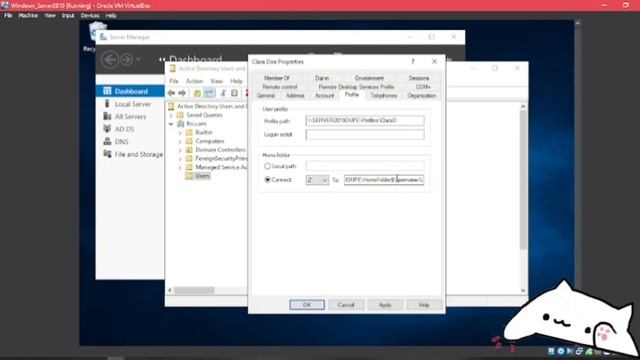Expand the Managed Service Accounts node

[180, 168]
